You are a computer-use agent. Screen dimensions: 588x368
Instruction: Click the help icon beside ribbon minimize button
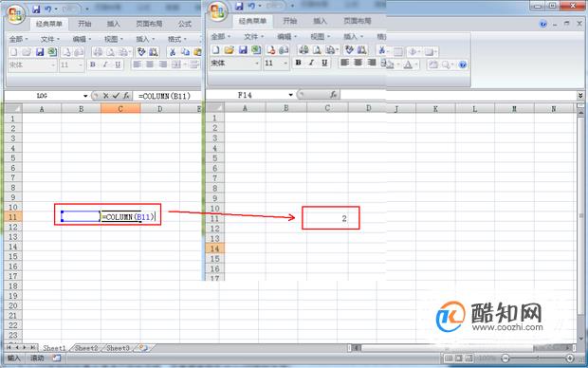pyautogui.click(x=542, y=24)
